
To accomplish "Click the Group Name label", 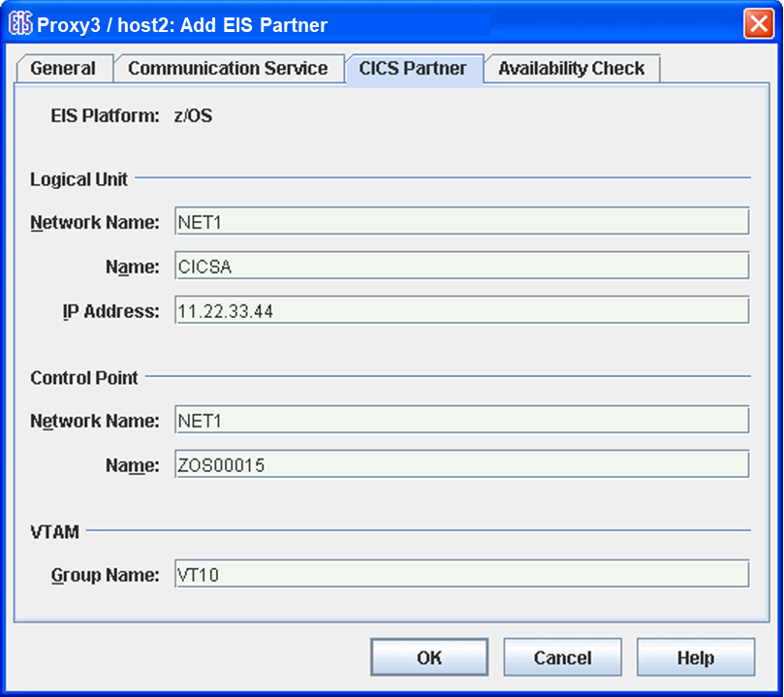I will [105, 575].
